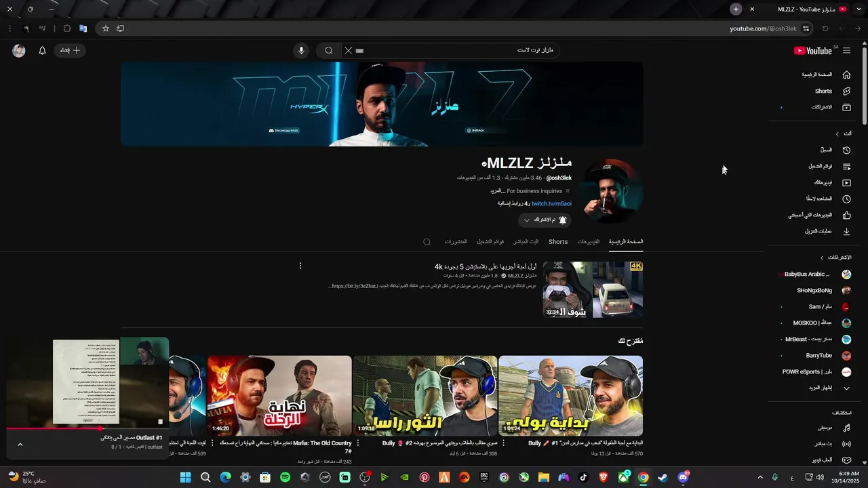
Task: Switch to the channel Playlists tab
Action: 490,242
